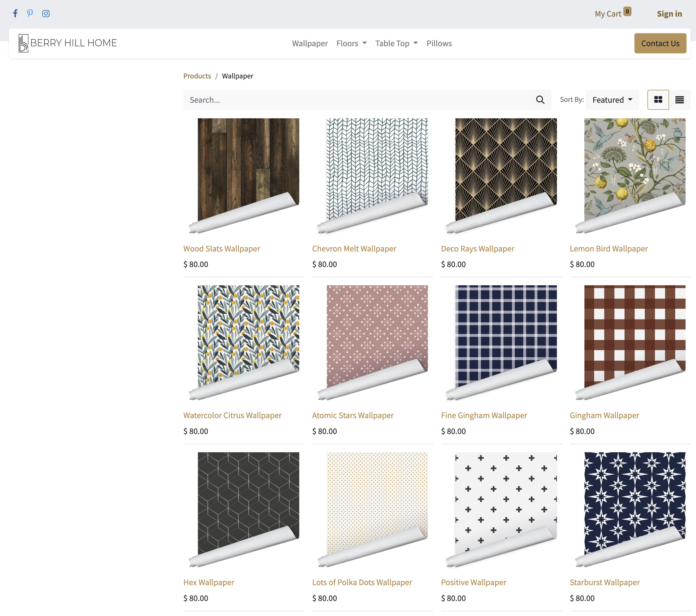
Task: Open the Lemon Bird Wallpaper title link
Action: 609,249
